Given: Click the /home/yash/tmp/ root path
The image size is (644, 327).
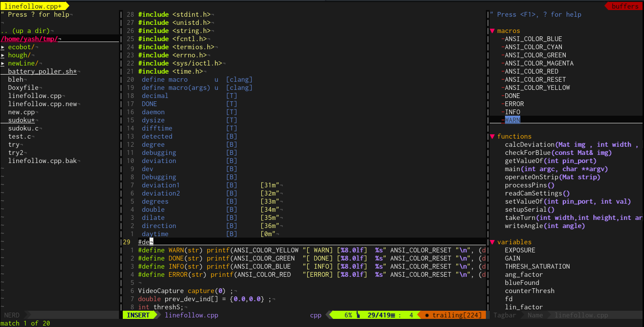Looking at the screenshot, I should [x=29, y=39].
